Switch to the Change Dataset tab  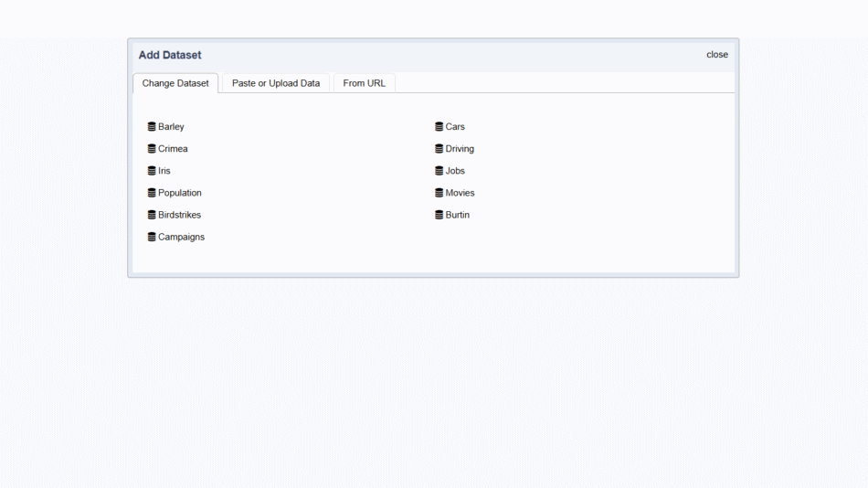tap(175, 83)
